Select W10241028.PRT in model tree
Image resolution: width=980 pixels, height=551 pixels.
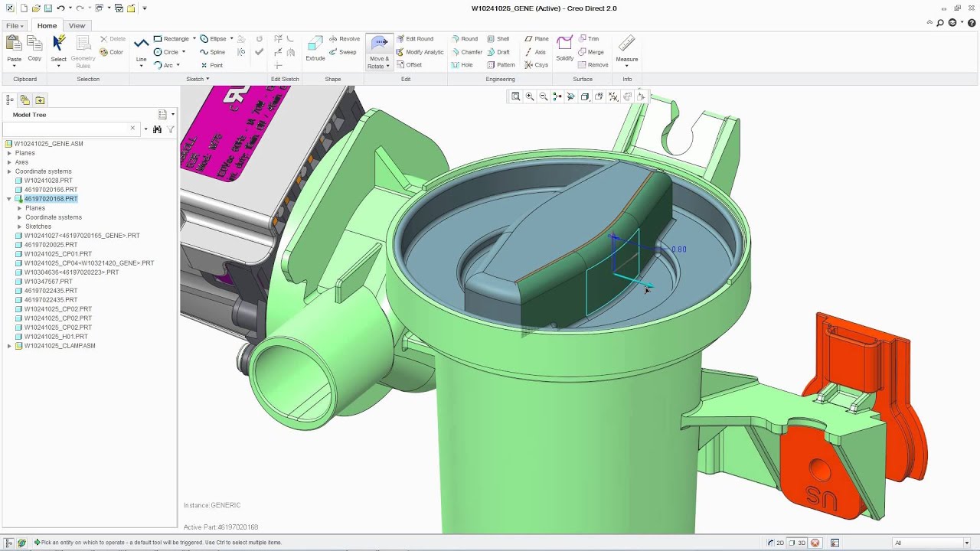[x=48, y=181]
